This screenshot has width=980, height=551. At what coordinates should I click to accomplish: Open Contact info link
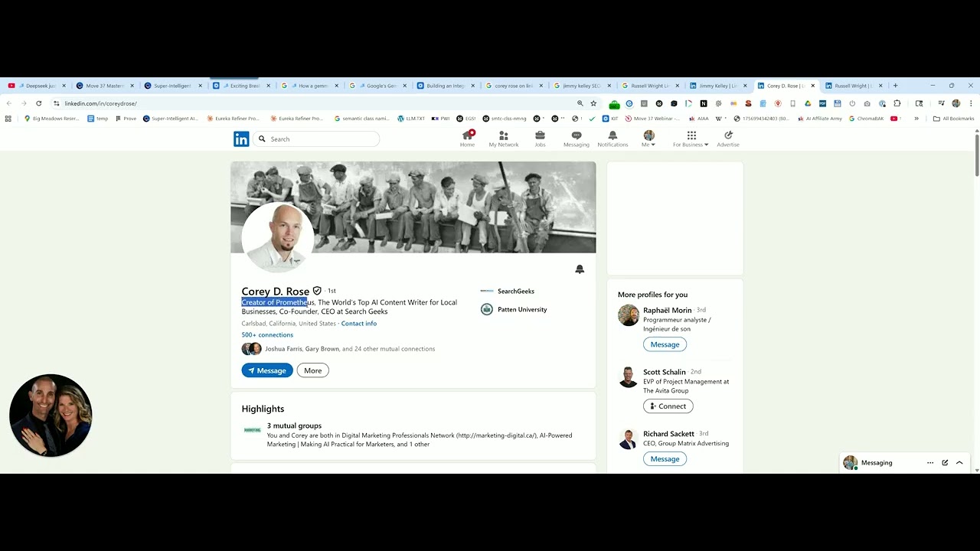[x=359, y=324]
